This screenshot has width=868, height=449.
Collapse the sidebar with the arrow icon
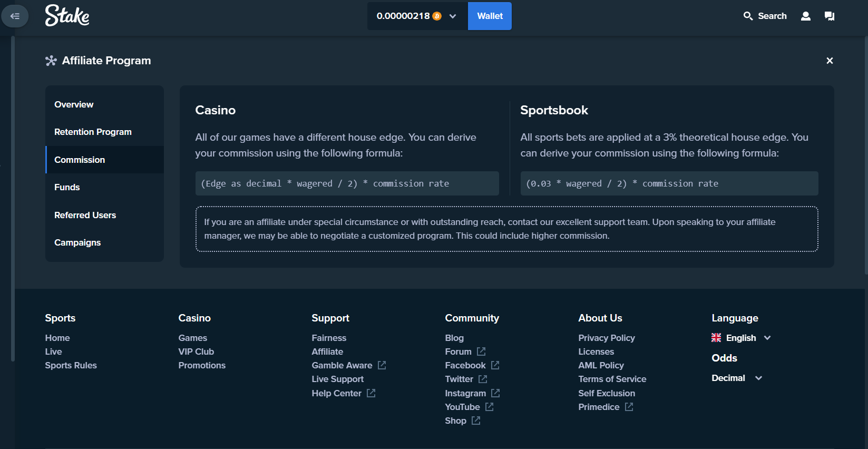pyautogui.click(x=15, y=16)
